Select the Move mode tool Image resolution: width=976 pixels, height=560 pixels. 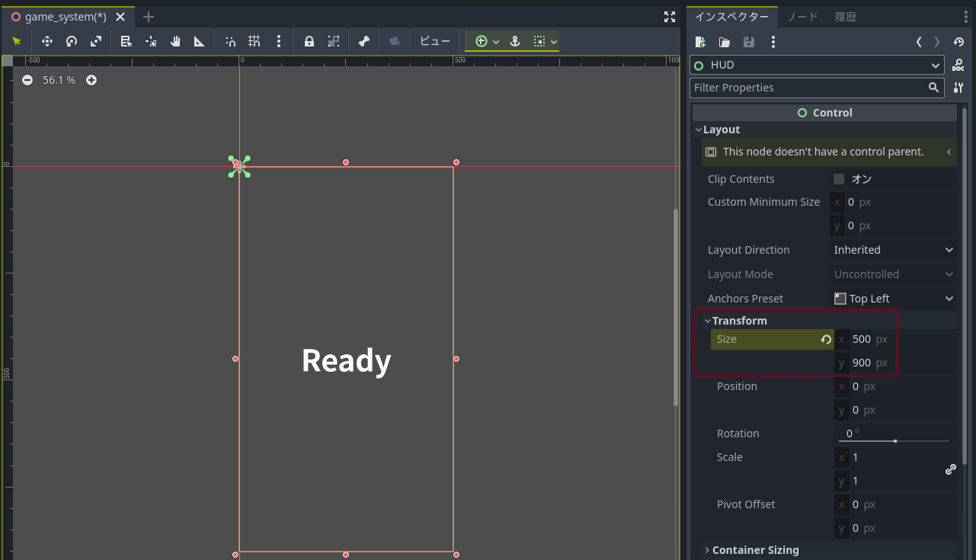pyautogui.click(x=46, y=42)
